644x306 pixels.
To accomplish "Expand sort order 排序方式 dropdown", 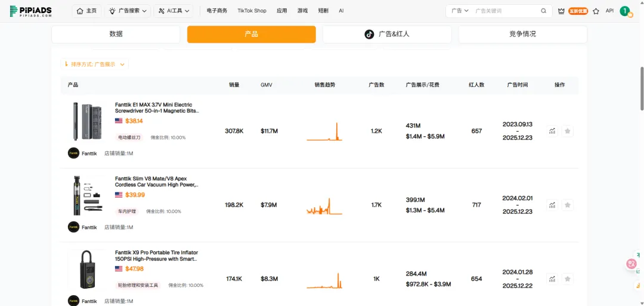I will pyautogui.click(x=95, y=64).
